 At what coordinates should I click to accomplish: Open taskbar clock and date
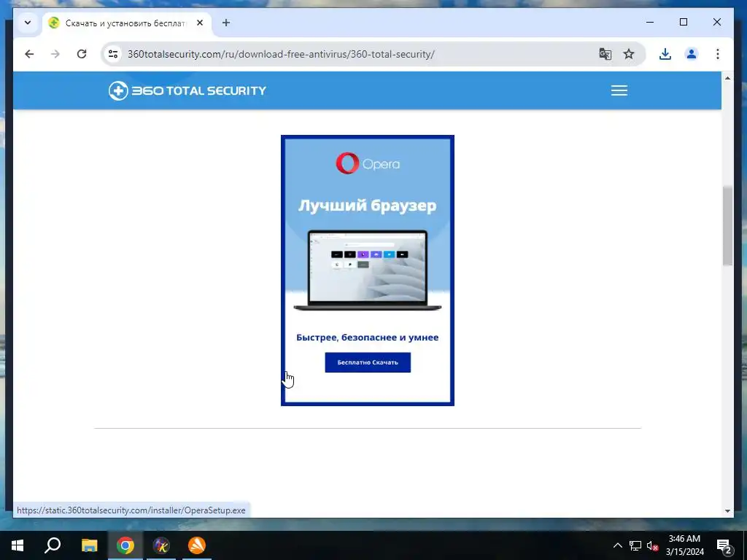pos(684,545)
